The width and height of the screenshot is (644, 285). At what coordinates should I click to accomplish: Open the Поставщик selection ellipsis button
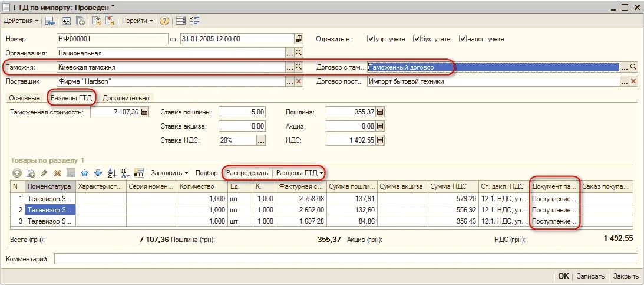coord(290,81)
